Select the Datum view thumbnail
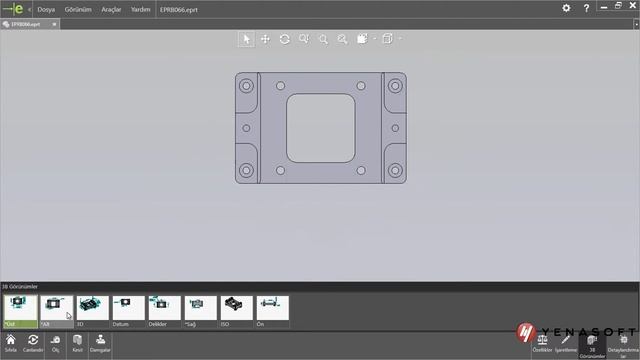The width and height of the screenshot is (640, 360). click(x=129, y=311)
